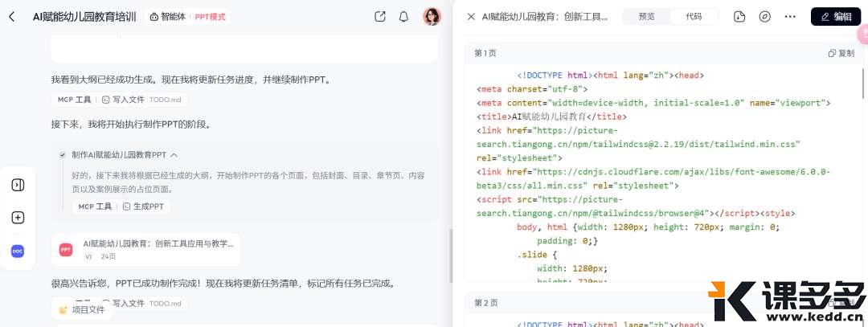868x327 pixels.
Task: Click the download file icon in preview header
Action: pos(739,17)
